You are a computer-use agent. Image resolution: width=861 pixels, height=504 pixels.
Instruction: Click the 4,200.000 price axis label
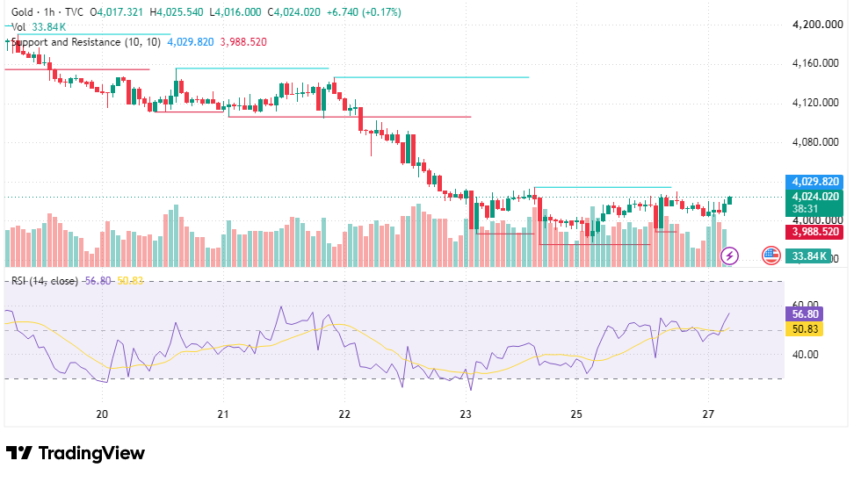point(817,25)
